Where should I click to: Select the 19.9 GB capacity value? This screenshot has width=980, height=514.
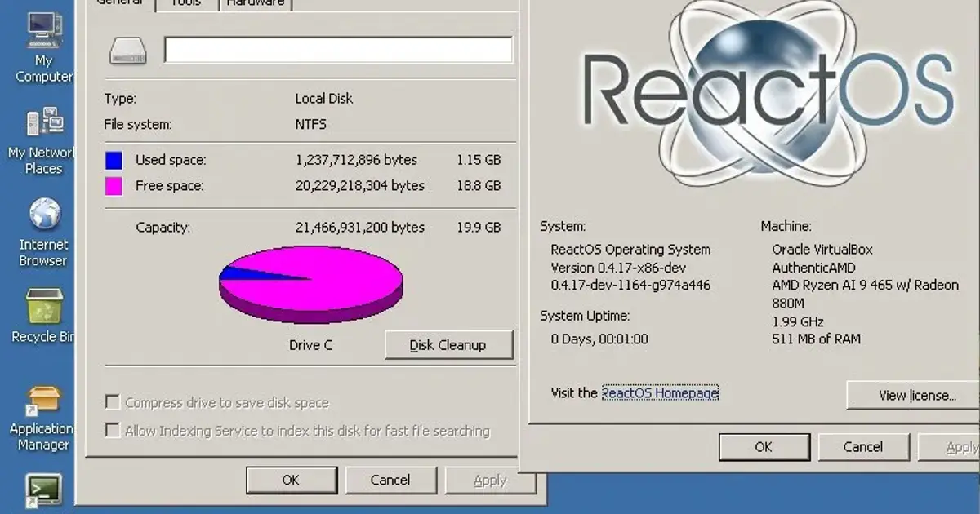(x=479, y=228)
